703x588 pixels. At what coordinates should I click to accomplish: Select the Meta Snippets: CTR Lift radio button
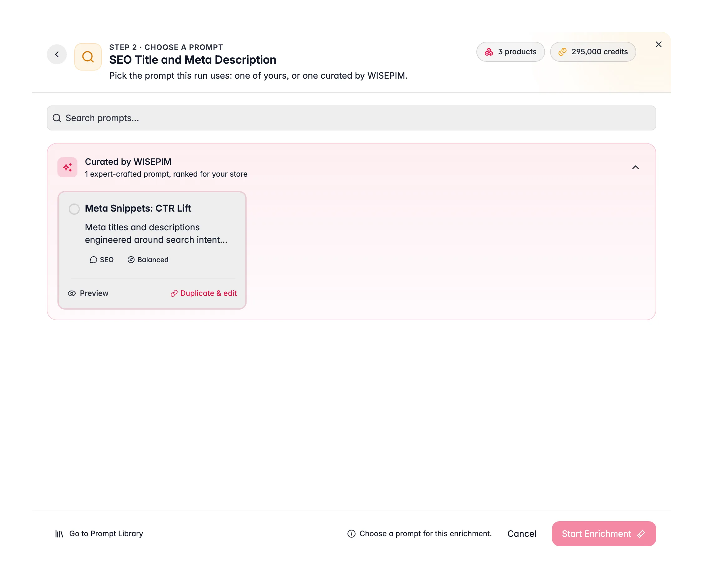pos(74,209)
